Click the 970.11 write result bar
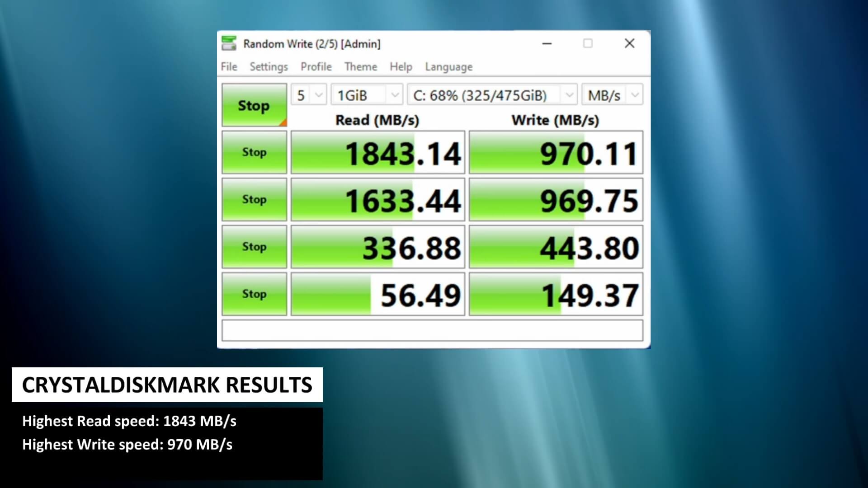Screen dimensions: 868x488 (556, 152)
